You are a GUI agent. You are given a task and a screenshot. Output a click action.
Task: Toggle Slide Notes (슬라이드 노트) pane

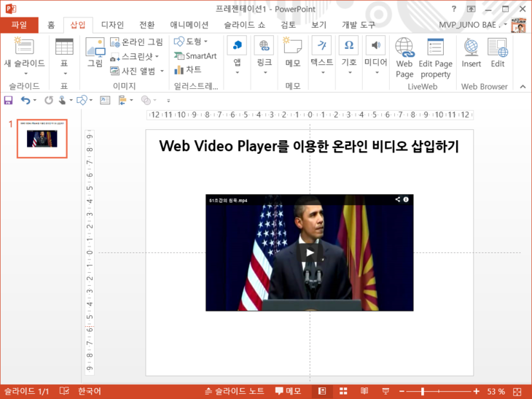(x=235, y=391)
